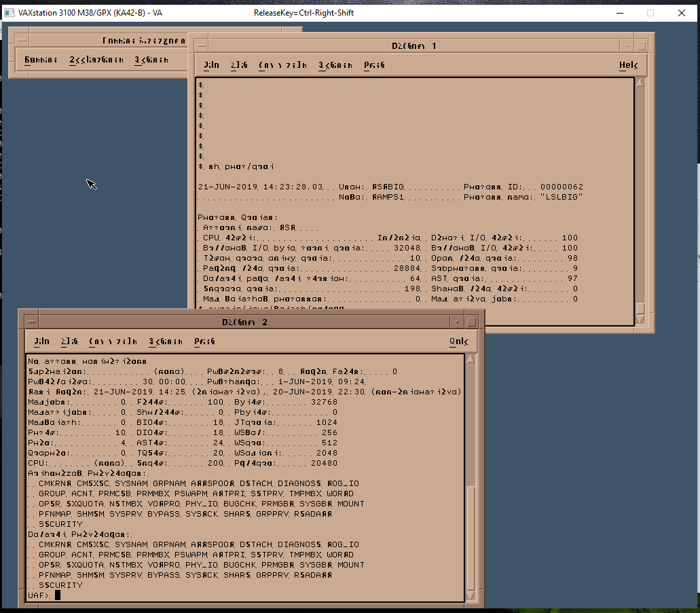This screenshot has width=700, height=613.
Task: Open Help from DECterm 2 menu bar
Action: pyautogui.click(x=459, y=341)
